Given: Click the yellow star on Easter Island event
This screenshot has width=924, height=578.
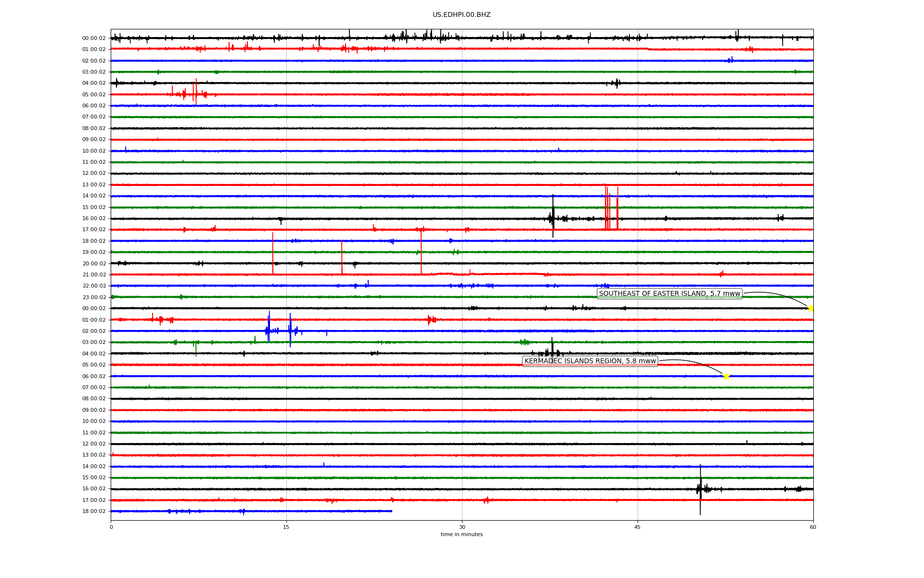Looking at the screenshot, I should pos(810,308).
